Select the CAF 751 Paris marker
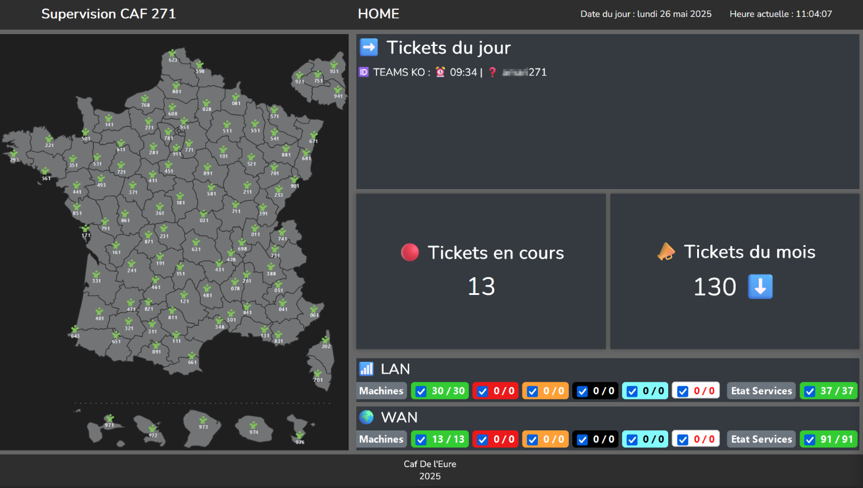This screenshot has height=488, width=863. point(318,75)
